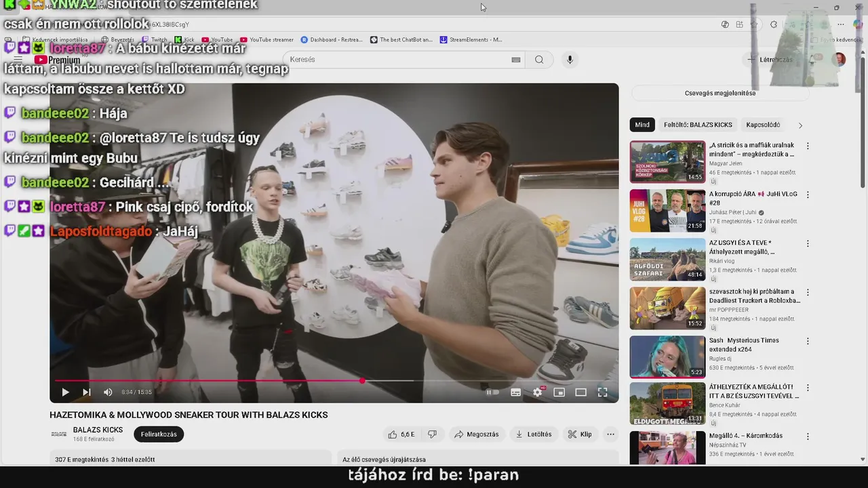Play the video with the play button
Screen dimensions: 868x488
click(x=65, y=392)
